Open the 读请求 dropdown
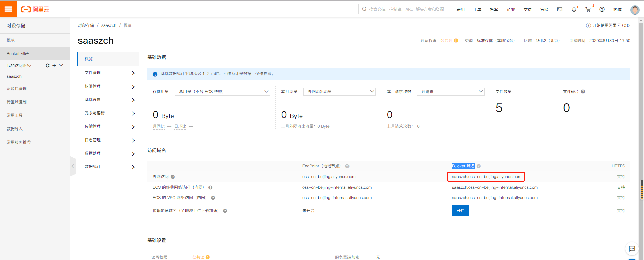This screenshot has height=260, width=644. click(451, 92)
